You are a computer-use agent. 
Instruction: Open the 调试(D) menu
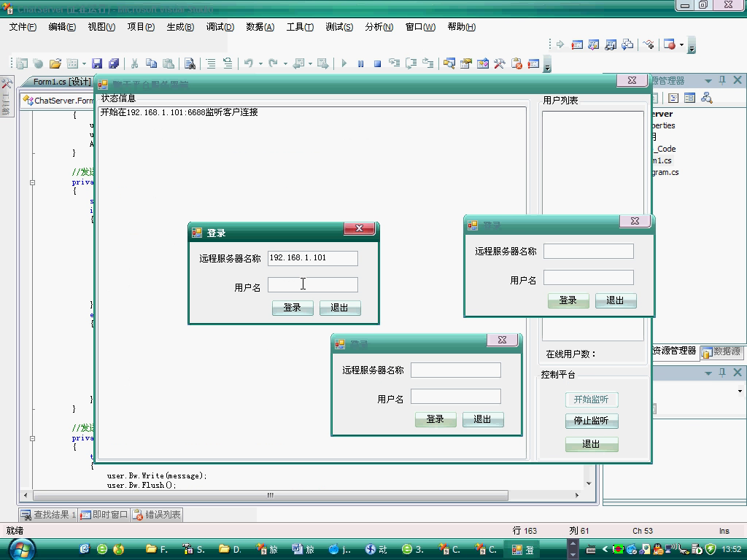point(220,27)
